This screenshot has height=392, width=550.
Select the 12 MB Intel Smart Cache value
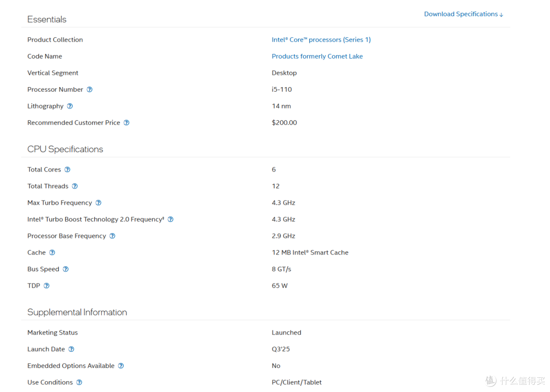310,253
